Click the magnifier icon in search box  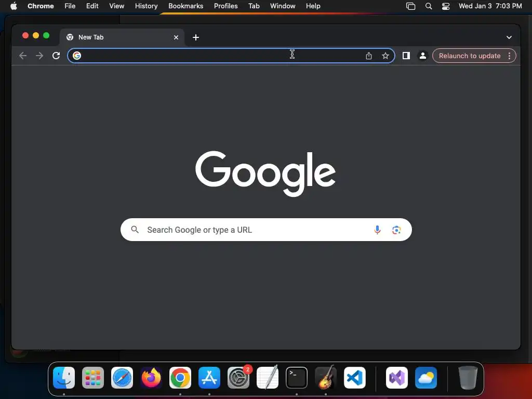click(135, 230)
